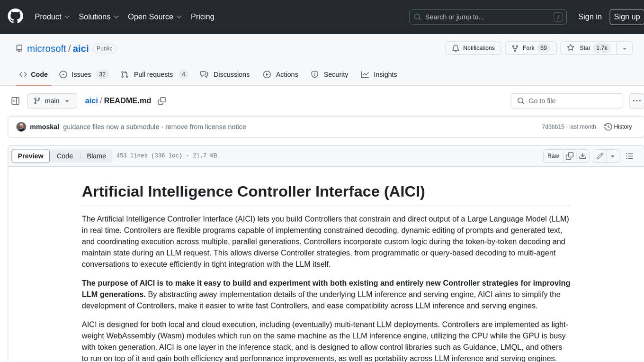The height and width of the screenshot is (362, 644).
Task: Expand the Product menu
Action: 52,17
